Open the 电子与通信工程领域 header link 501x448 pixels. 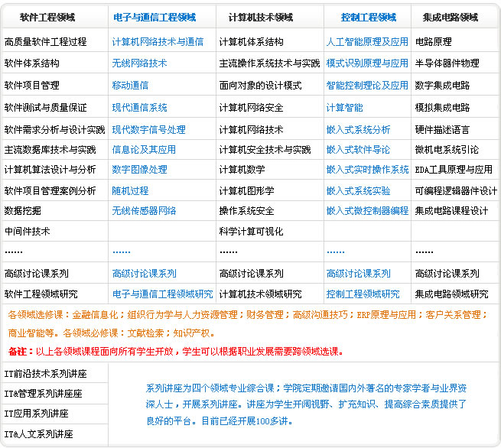pyautogui.click(x=154, y=18)
